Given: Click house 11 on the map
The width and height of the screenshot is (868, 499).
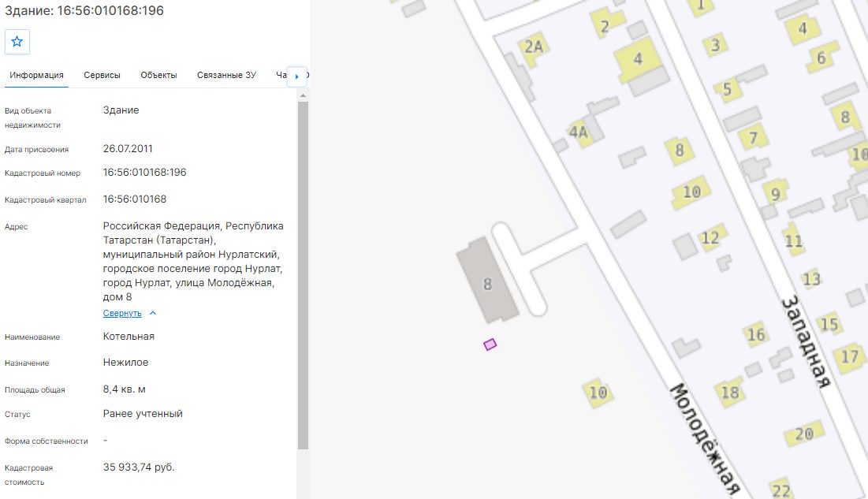Looking at the screenshot, I should 793,240.
